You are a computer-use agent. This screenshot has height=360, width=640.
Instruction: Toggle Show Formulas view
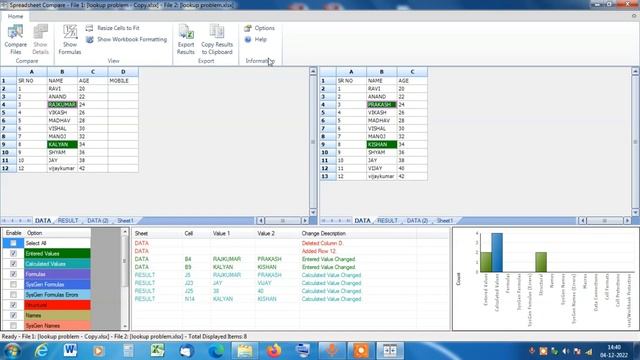click(70, 40)
